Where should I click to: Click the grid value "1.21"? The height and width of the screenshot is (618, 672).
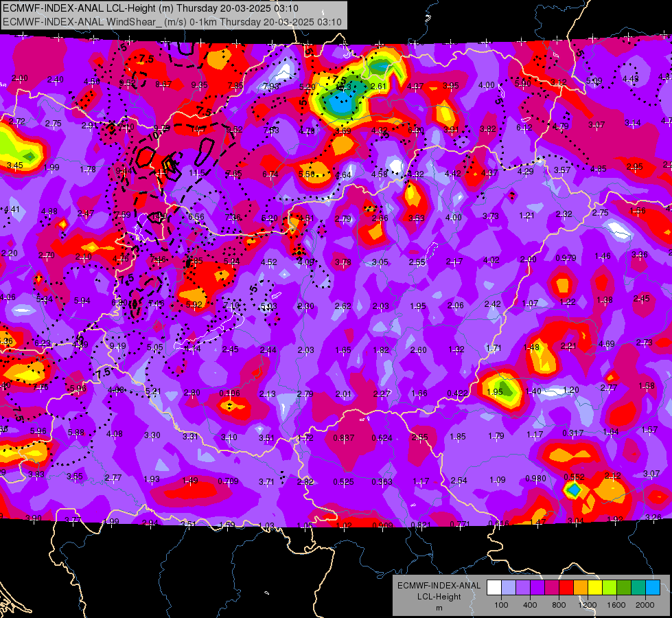(x=526, y=216)
